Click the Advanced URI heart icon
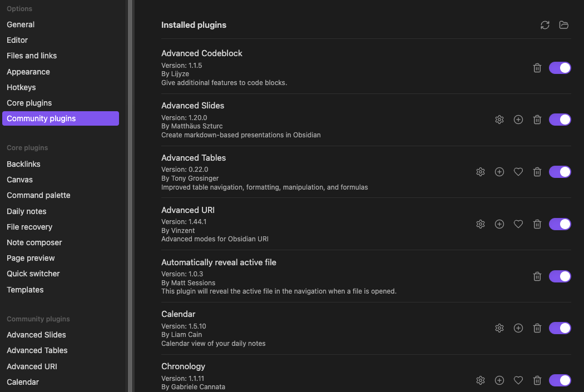This screenshot has height=392, width=584. 518,224
